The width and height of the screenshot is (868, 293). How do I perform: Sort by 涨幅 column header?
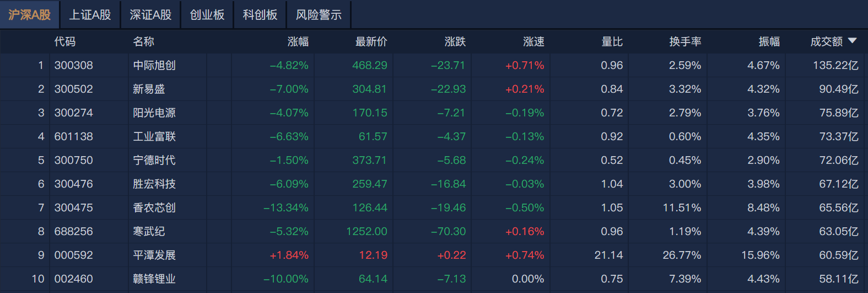point(298,42)
